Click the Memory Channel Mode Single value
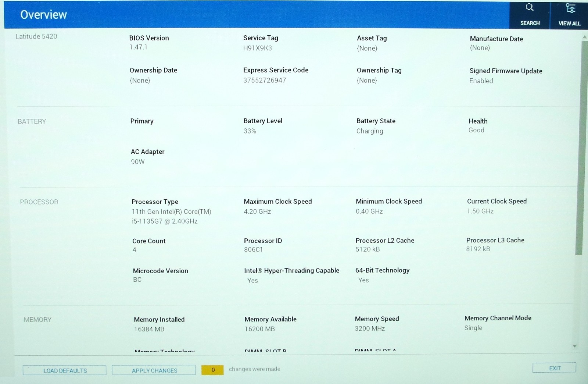Image resolution: width=588 pixels, height=384 pixels. pyautogui.click(x=473, y=328)
